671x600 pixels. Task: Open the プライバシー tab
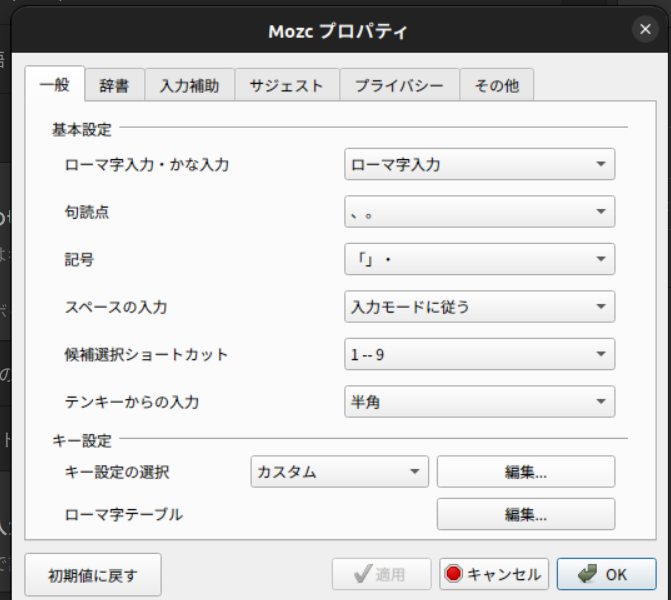399,85
